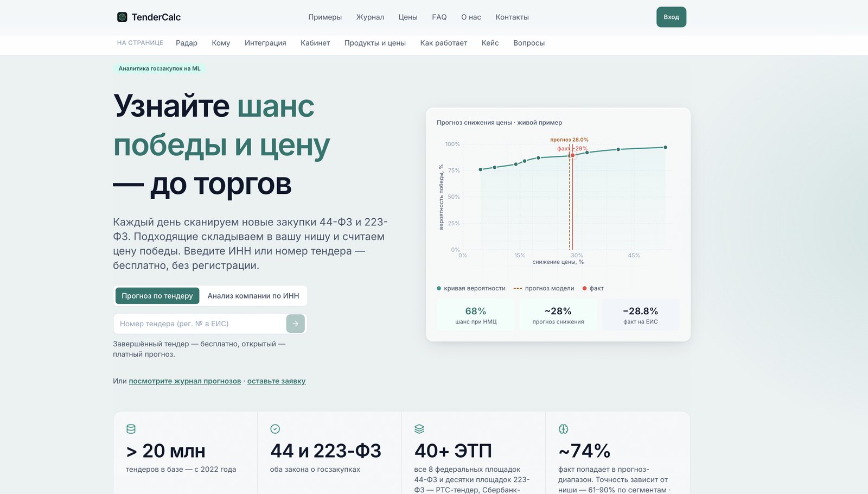Follow the оставьте заявку link

coord(276,381)
